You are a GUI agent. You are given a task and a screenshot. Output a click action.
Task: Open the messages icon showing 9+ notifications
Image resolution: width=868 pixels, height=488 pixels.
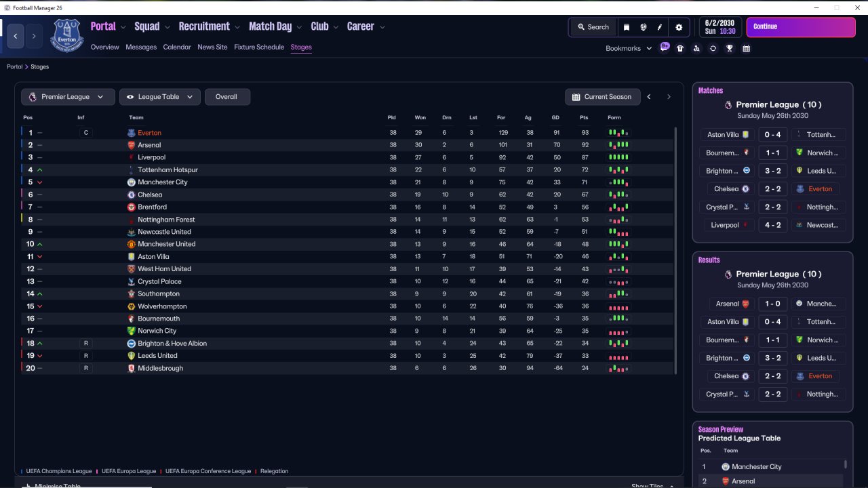click(665, 47)
